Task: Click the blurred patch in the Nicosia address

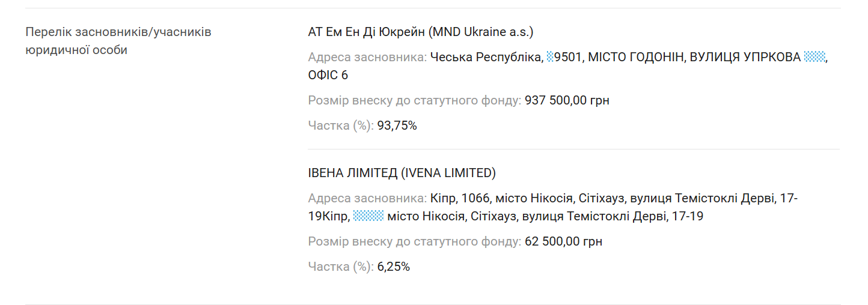Action: (x=368, y=216)
